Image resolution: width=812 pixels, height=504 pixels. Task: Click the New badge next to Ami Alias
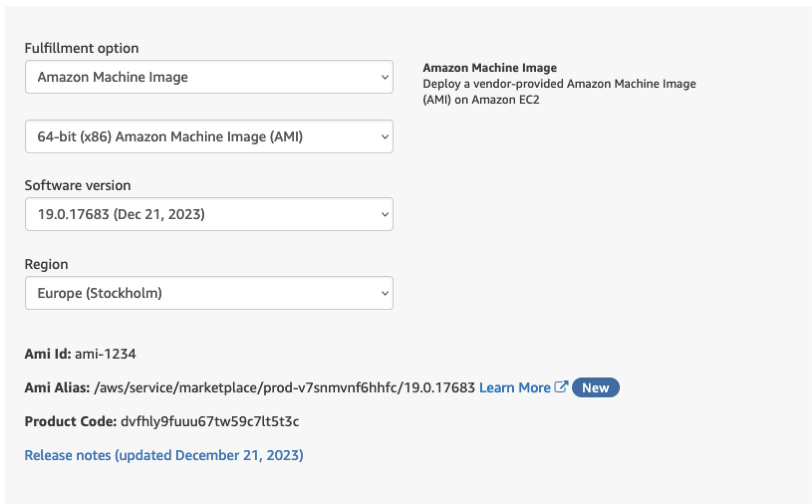(x=595, y=387)
